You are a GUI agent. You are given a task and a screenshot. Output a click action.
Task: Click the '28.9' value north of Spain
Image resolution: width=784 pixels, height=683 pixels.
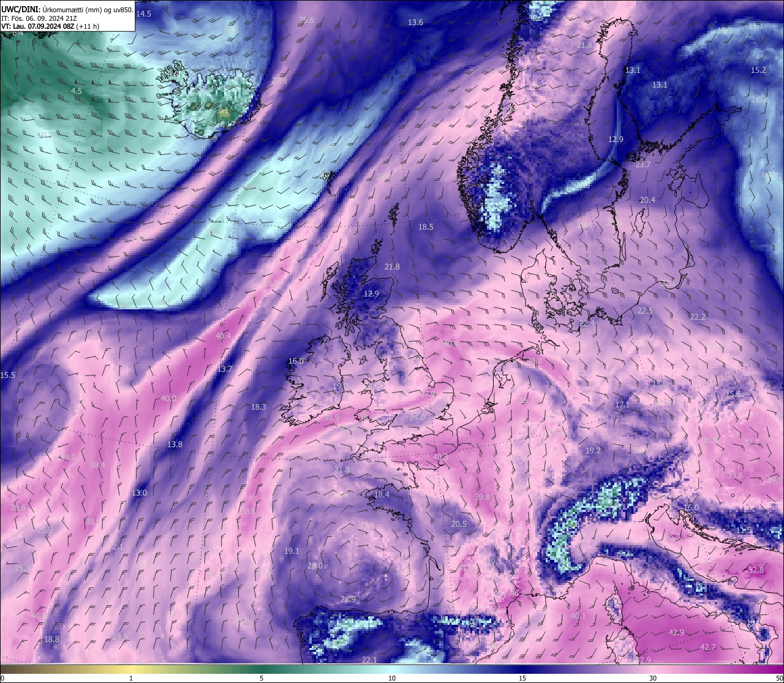(x=348, y=599)
